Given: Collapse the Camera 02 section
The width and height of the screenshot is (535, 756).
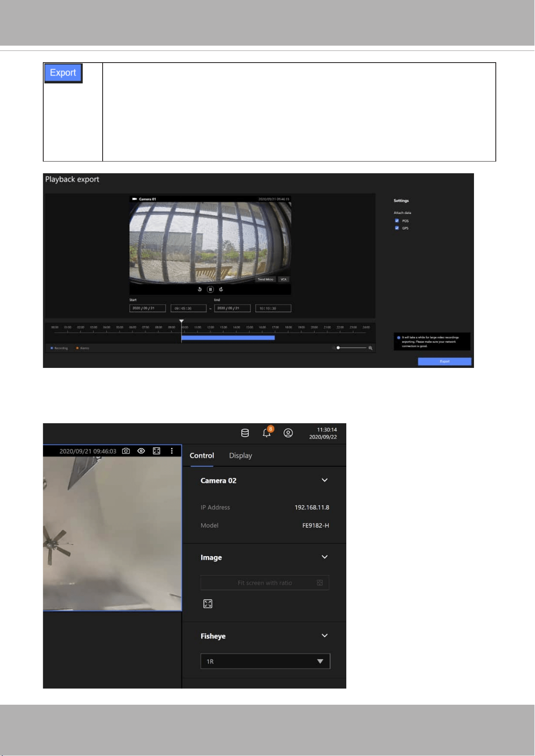Looking at the screenshot, I should pyautogui.click(x=324, y=480).
